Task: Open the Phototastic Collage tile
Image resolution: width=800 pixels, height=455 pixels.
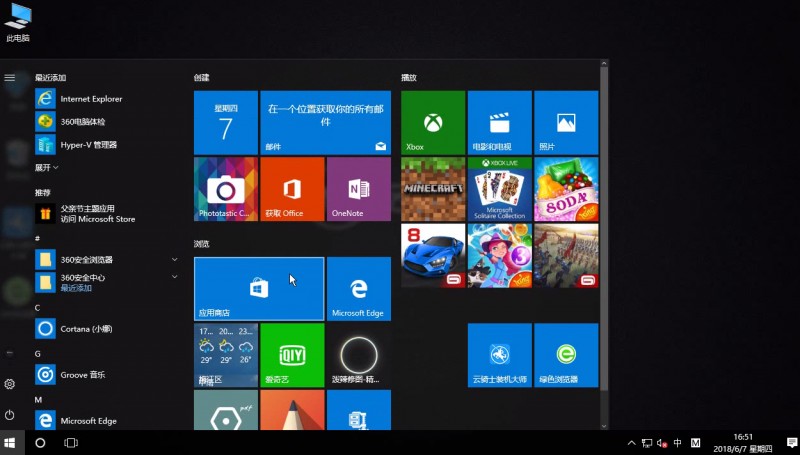Action: click(x=226, y=189)
